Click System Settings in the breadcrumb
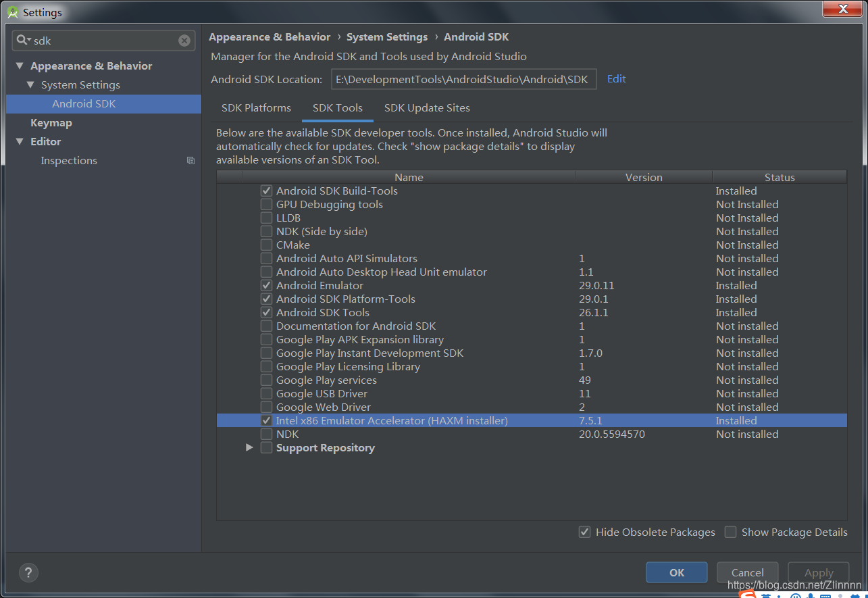 387,37
